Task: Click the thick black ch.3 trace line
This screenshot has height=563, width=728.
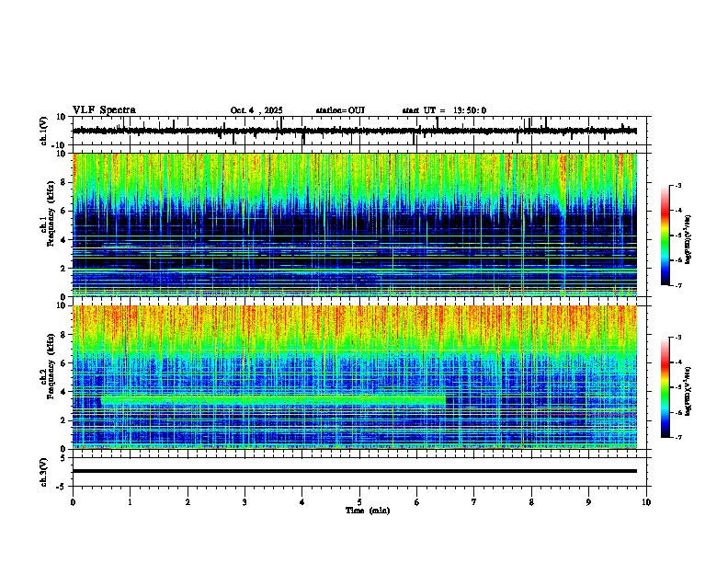Action: click(355, 471)
